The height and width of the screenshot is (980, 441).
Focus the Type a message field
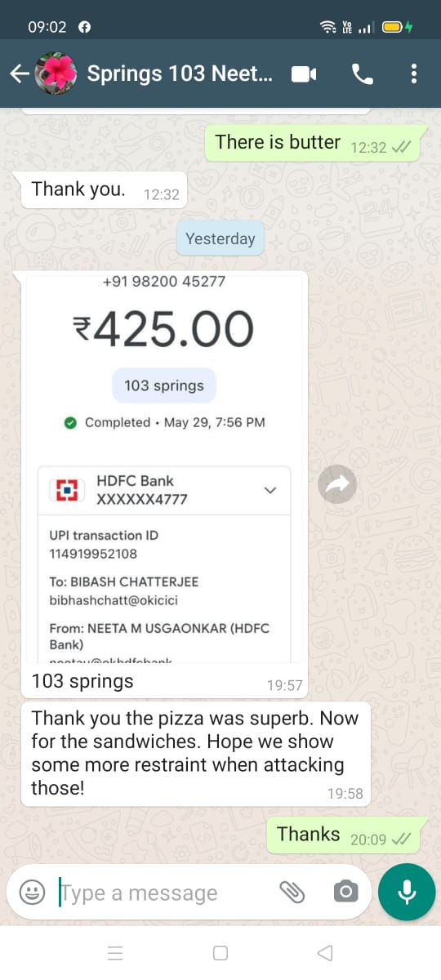163,893
